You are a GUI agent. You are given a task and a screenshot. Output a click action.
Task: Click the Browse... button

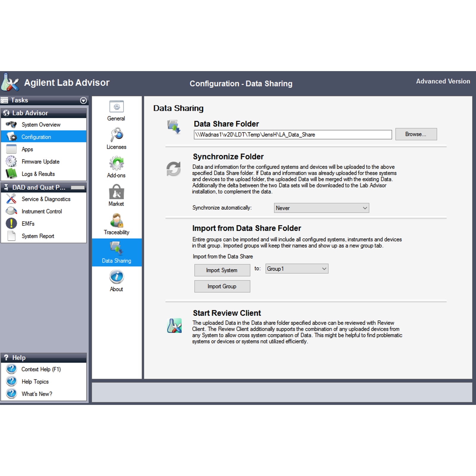tap(416, 134)
